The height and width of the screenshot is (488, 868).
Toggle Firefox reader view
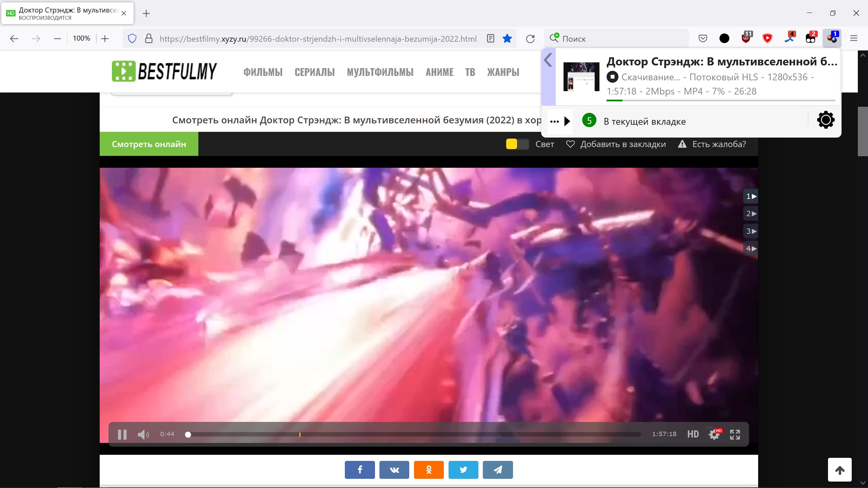click(x=491, y=39)
